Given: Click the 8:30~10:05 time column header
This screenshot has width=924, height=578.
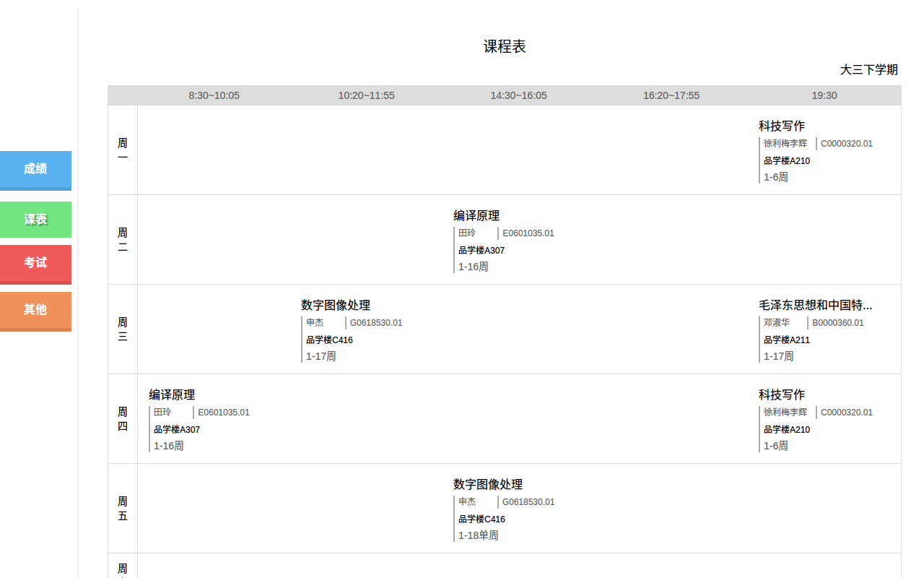Looking at the screenshot, I should pos(214,95).
